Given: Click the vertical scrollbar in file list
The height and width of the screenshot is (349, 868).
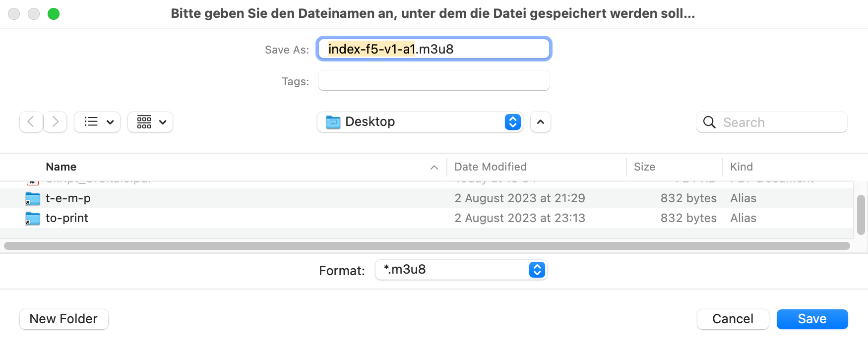Looking at the screenshot, I should (861, 214).
